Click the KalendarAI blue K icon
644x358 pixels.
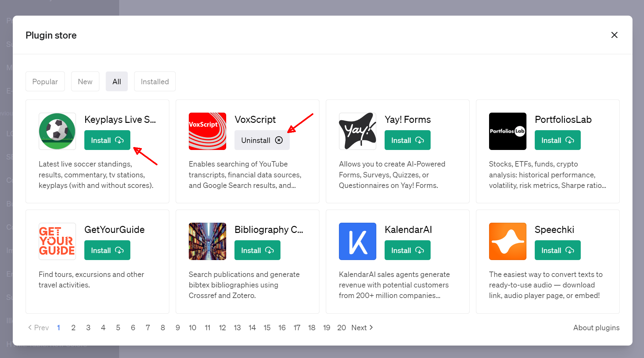click(357, 241)
